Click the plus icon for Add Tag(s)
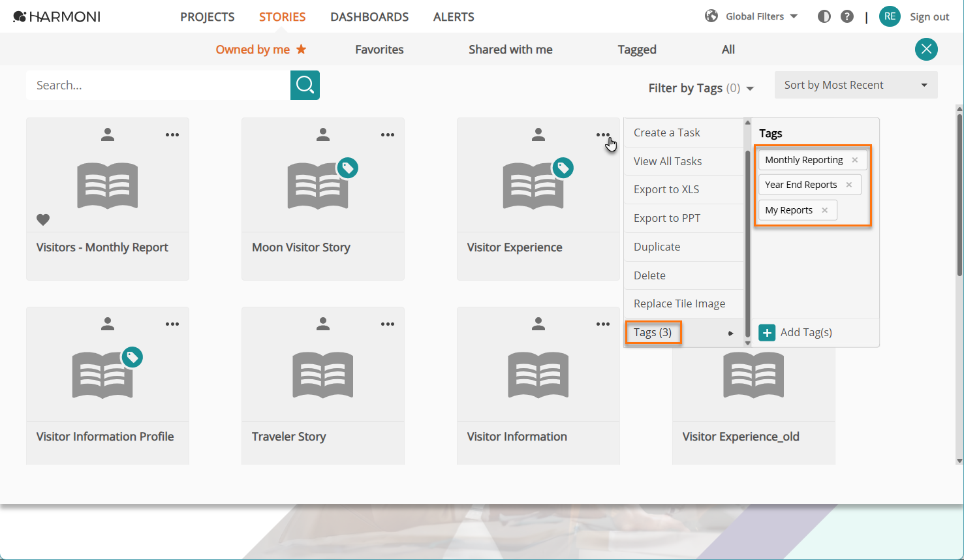964x560 pixels. coord(767,333)
